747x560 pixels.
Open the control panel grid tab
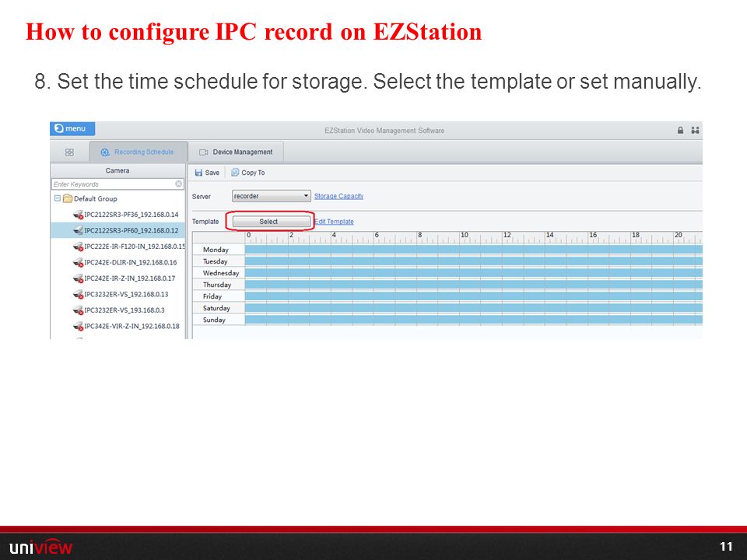click(x=69, y=152)
